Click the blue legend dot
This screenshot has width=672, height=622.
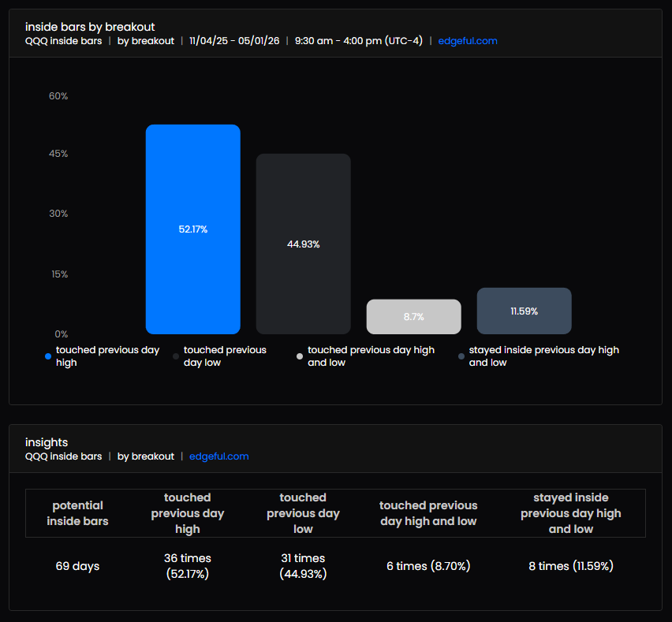click(x=48, y=356)
